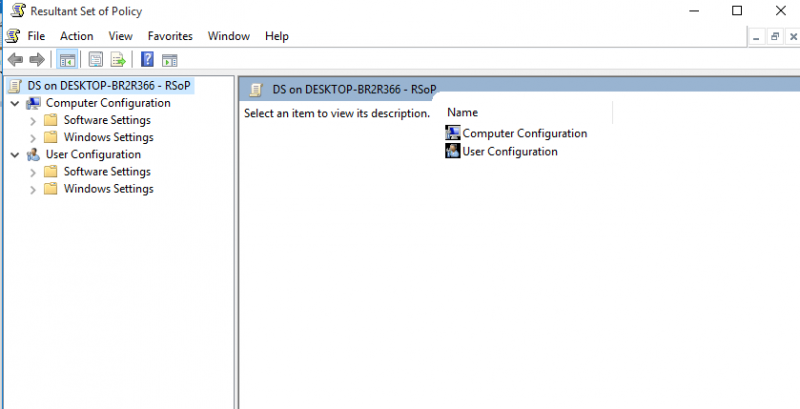Click Computer Configuration icon in the right pane list

453,133
